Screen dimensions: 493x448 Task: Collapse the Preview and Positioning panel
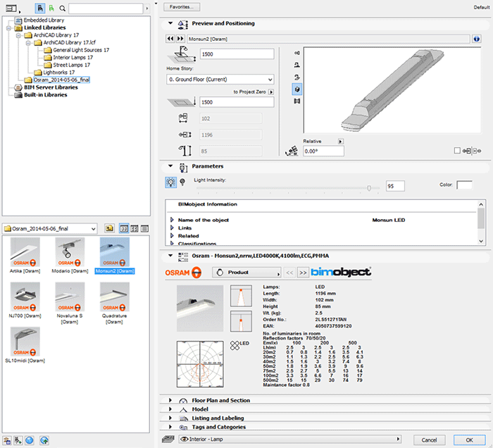170,23
